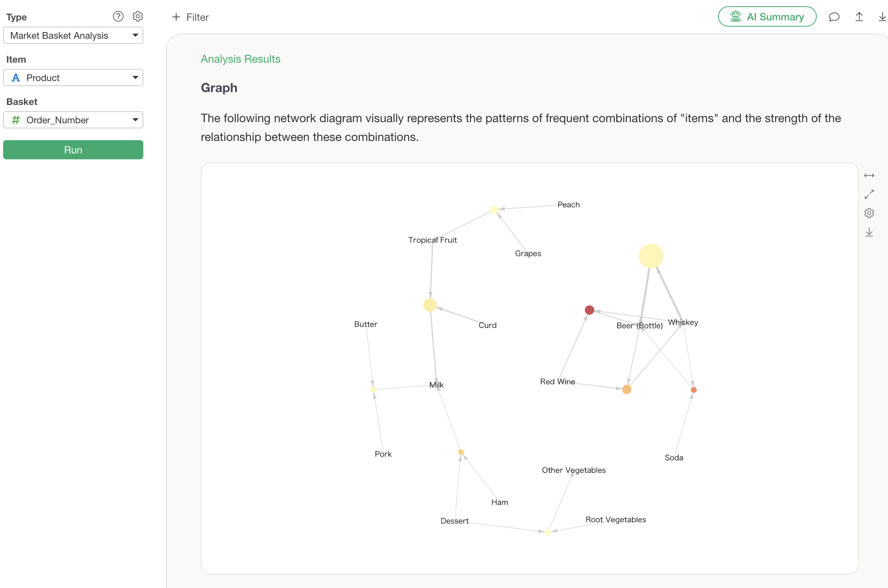Screen dimensions: 888x588
Task: Add a filter using + Filter
Action: tap(190, 17)
